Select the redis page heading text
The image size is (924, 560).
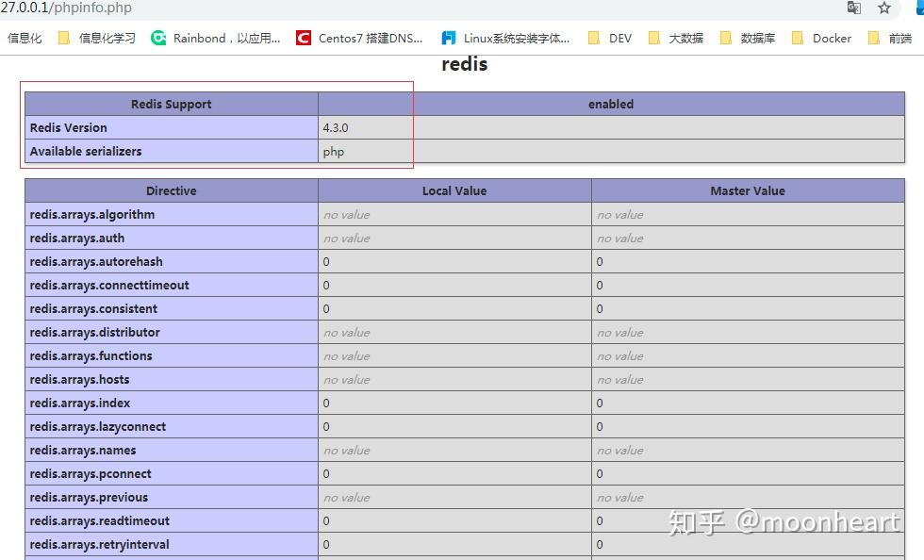click(464, 64)
